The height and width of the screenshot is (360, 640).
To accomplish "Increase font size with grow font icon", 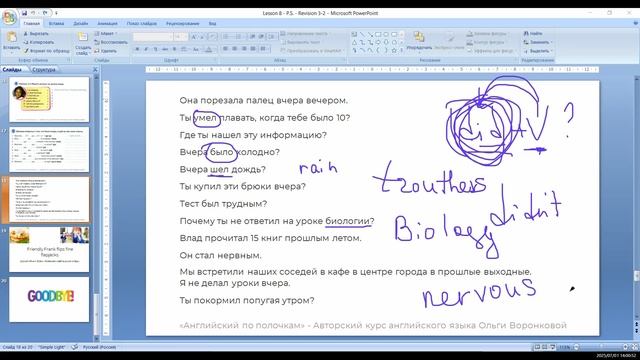I will [194, 37].
